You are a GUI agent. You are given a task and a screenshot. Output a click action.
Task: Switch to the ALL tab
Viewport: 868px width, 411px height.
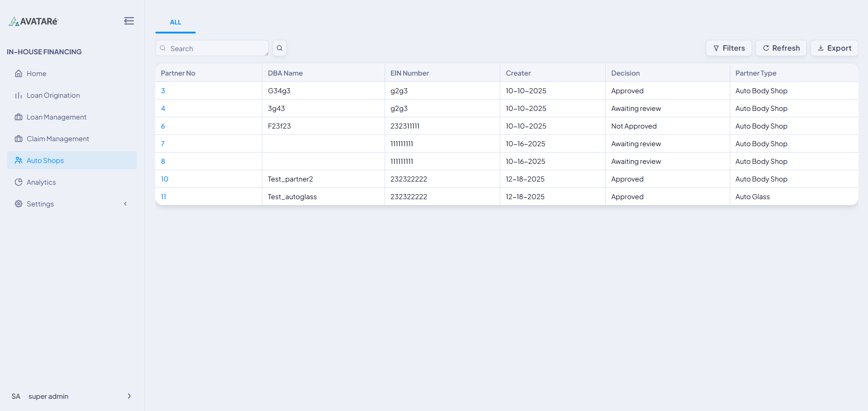tap(175, 22)
